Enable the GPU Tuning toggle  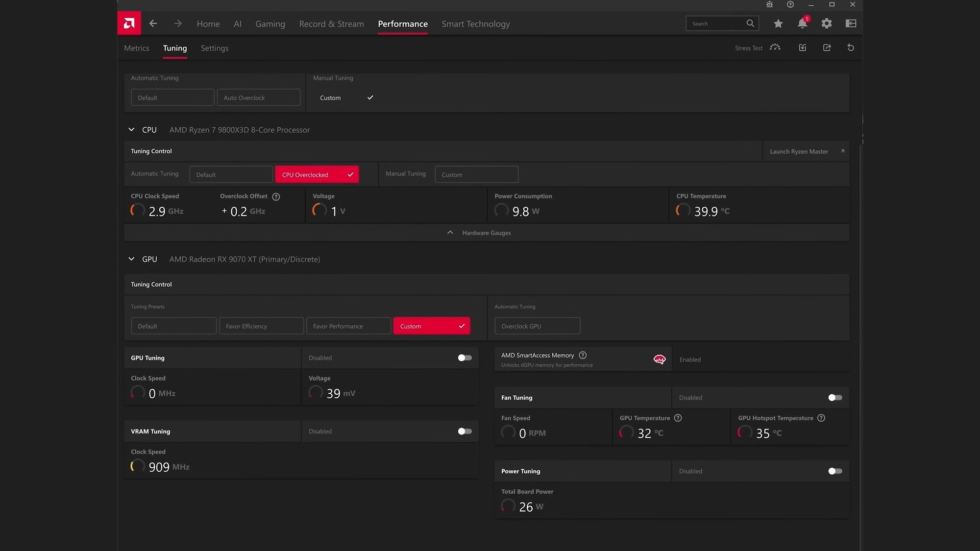[465, 358]
